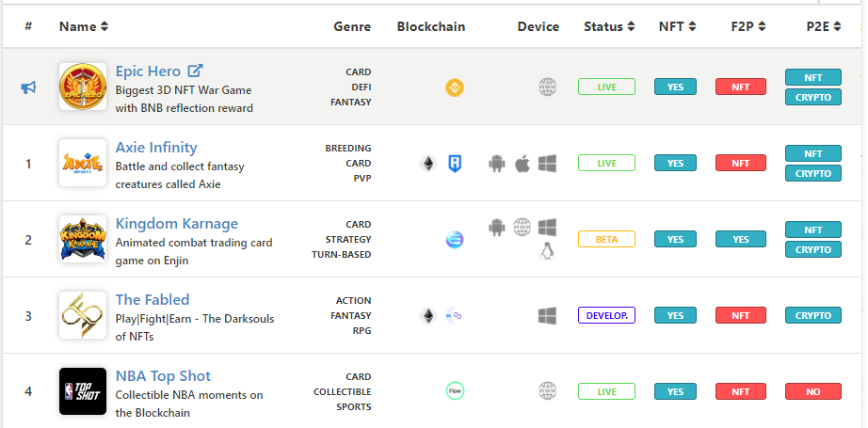Open the NBA Top Shot logo thumbnail
This screenshot has width=868, height=428.
(83, 391)
